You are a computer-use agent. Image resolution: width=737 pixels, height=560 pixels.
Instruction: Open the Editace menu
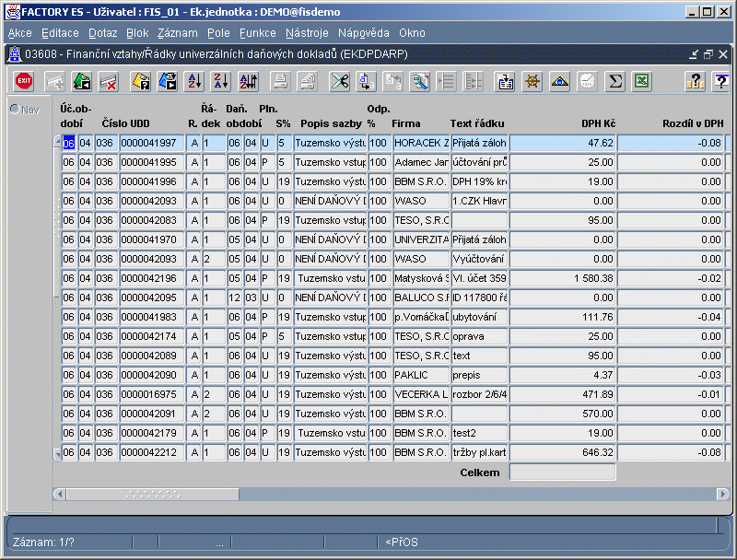60,33
